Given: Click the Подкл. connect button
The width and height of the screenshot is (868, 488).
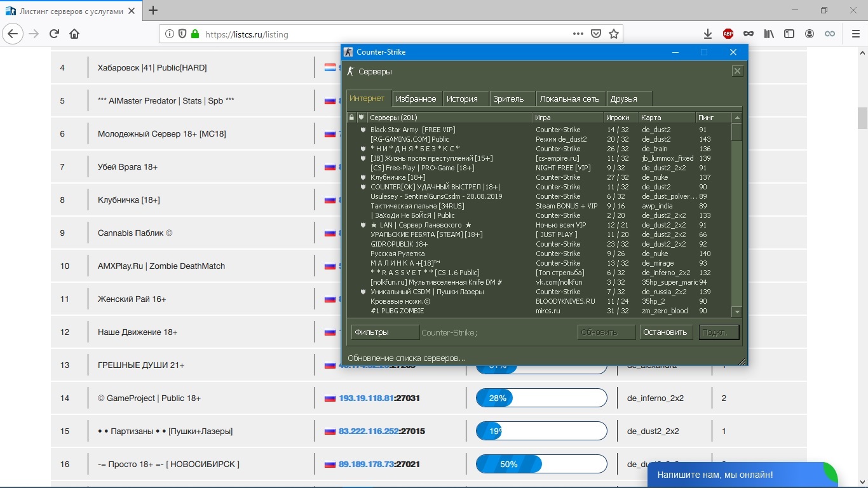Looking at the screenshot, I should (719, 332).
